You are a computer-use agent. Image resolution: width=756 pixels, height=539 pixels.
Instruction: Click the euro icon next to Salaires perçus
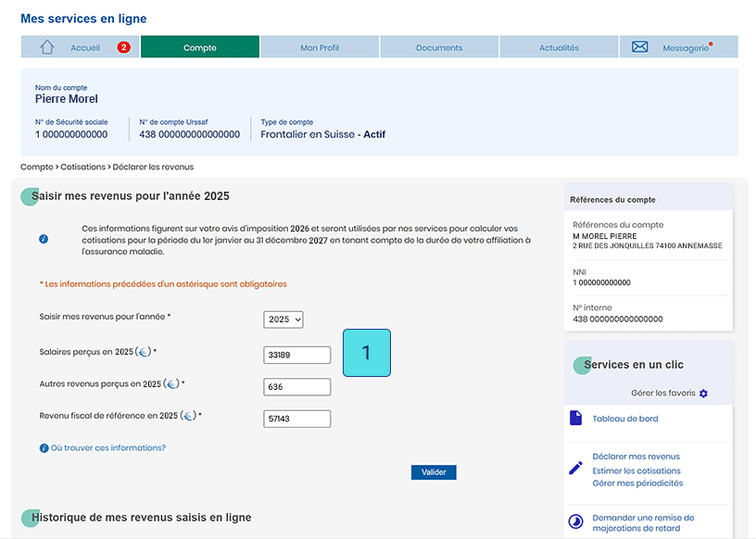point(144,352)
